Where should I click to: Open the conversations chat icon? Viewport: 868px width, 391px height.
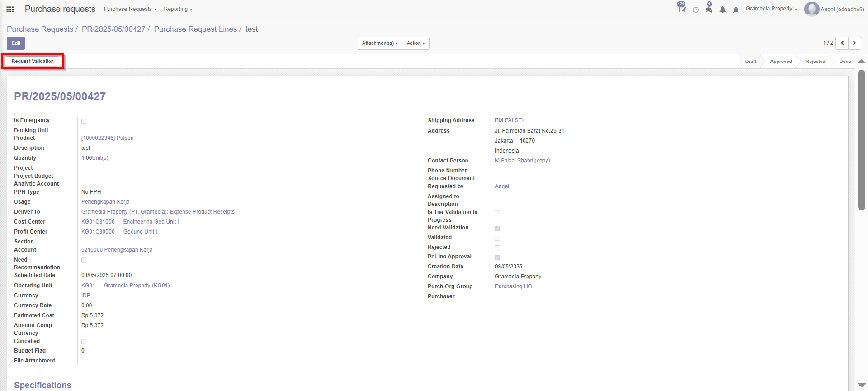point(709,9)
